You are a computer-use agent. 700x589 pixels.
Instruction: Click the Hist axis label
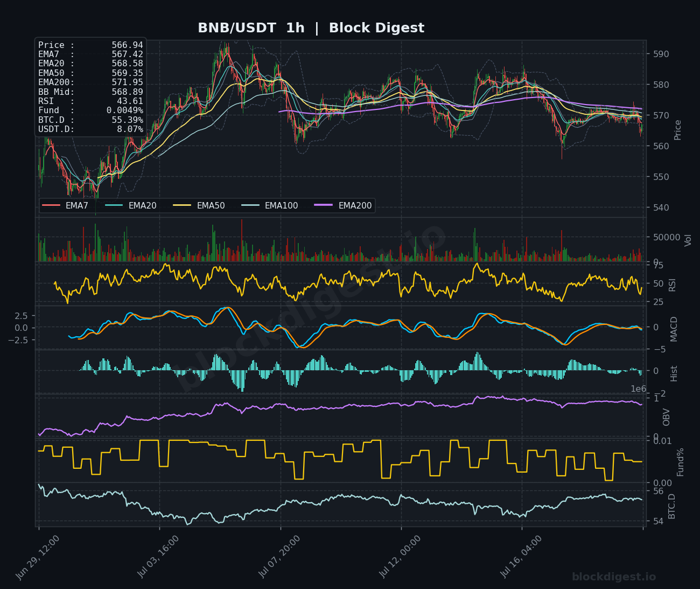[674, 373]
